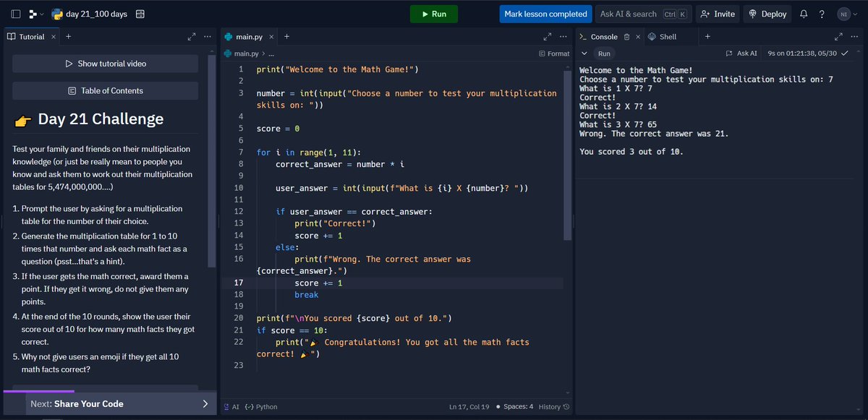Open Tutorial pane more options menu
Viewport: 868px width, 420px height.
[207, 36]
